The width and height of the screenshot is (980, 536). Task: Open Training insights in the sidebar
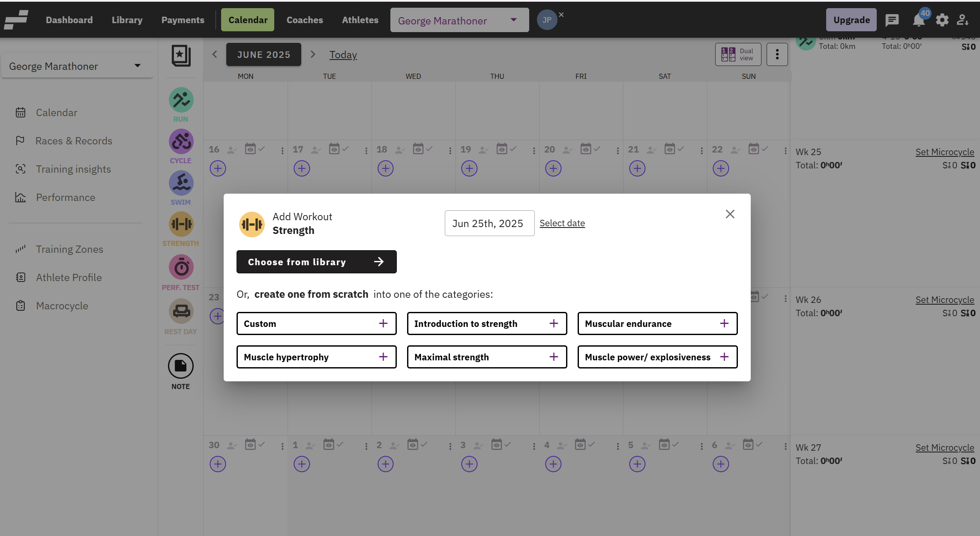(73, 169)
